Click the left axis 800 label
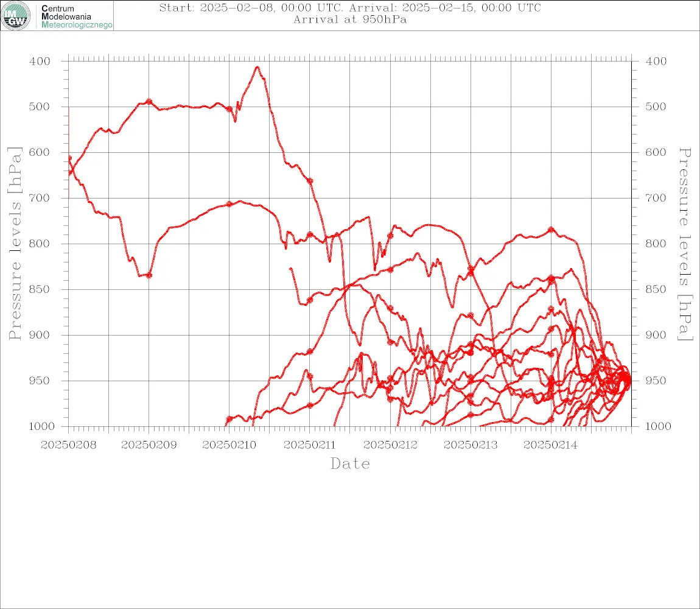The height and width of the screenshot is (609, 700). point(40,244)
